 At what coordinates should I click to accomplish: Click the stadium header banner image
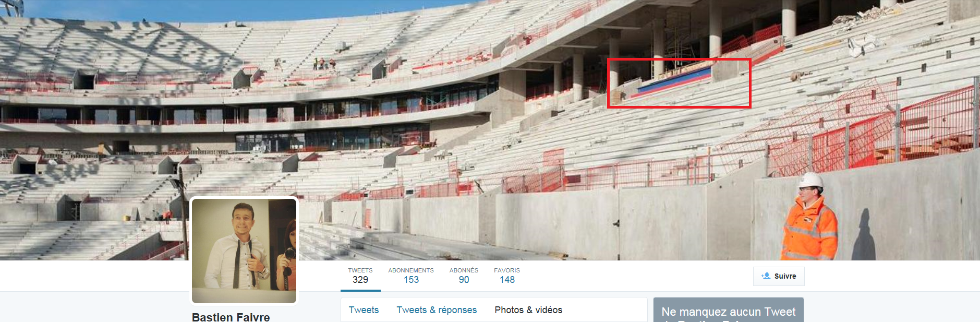pos(490,130)
